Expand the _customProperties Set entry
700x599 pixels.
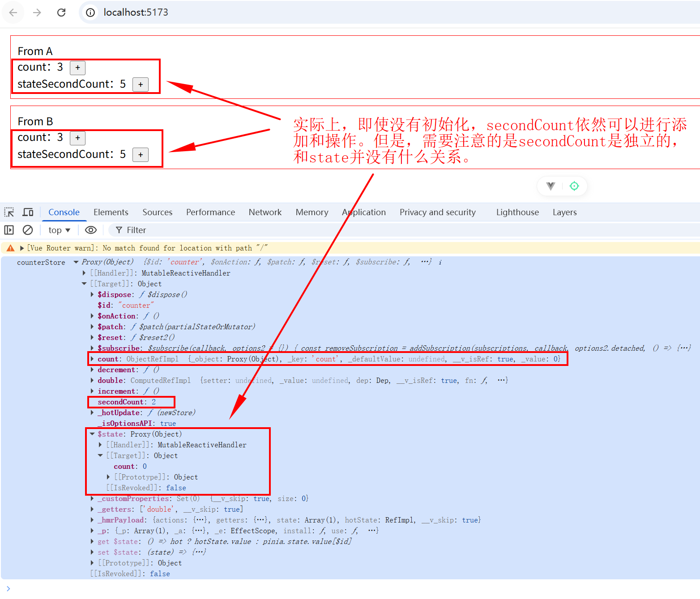[x=92, y=498]
